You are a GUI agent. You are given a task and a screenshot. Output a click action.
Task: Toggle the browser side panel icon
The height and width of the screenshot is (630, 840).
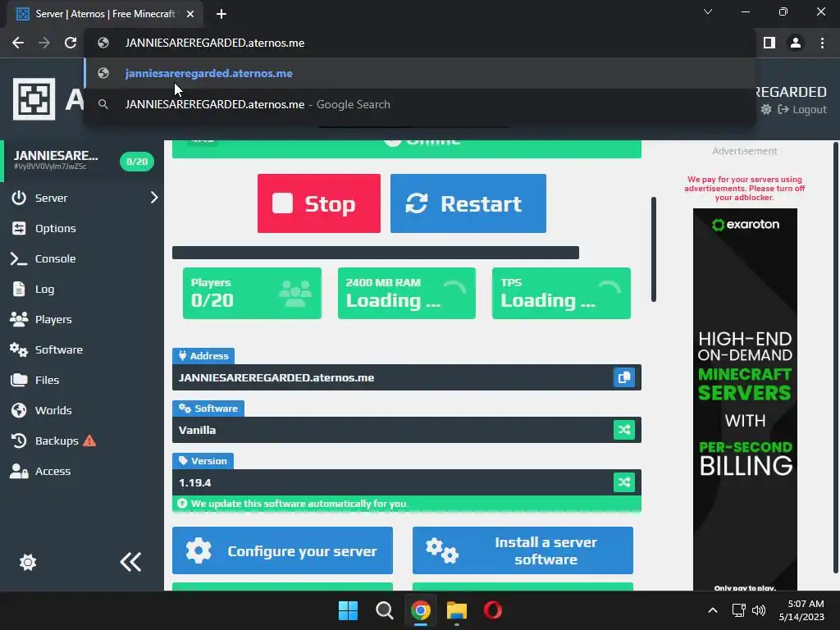coord(769,43)
